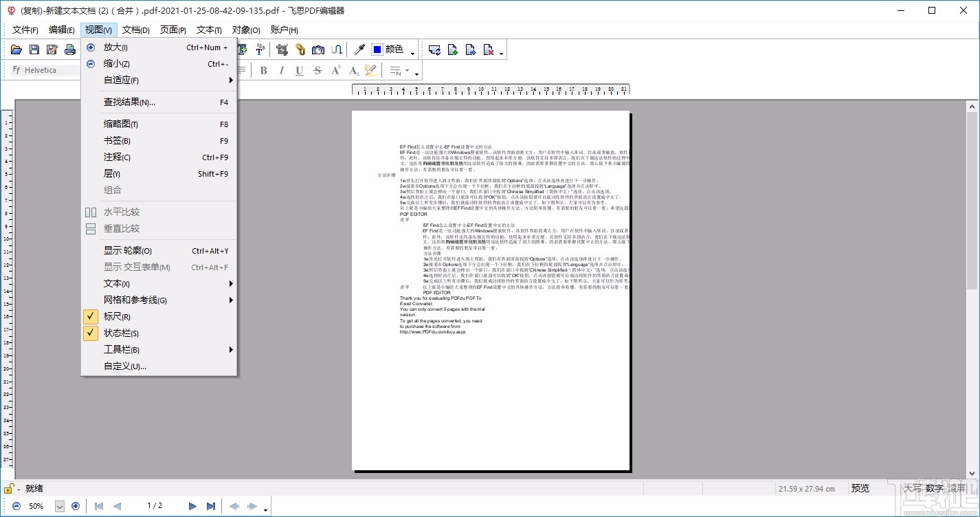The width and height of the screenshot is (980, 517).
Task: Apply strikethrough with the S icon
Action: (318, 70)
